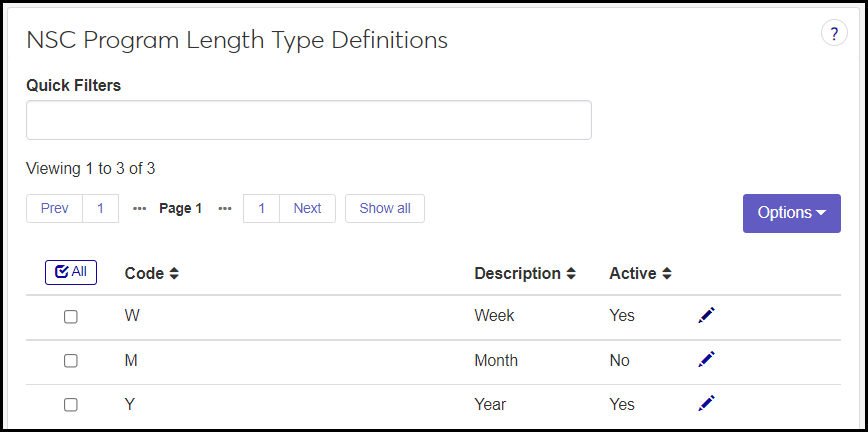Open the Options dropdown menu

(791, 213)
